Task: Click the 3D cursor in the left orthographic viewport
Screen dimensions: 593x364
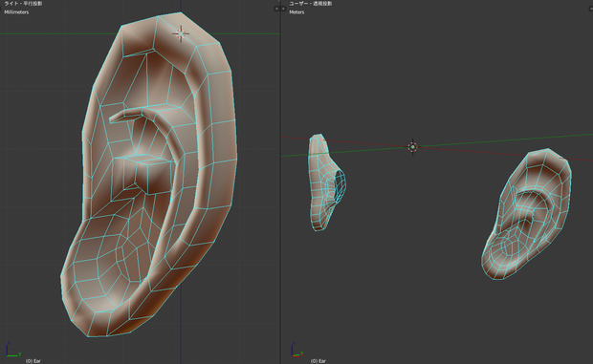Action: click(181, 34)
